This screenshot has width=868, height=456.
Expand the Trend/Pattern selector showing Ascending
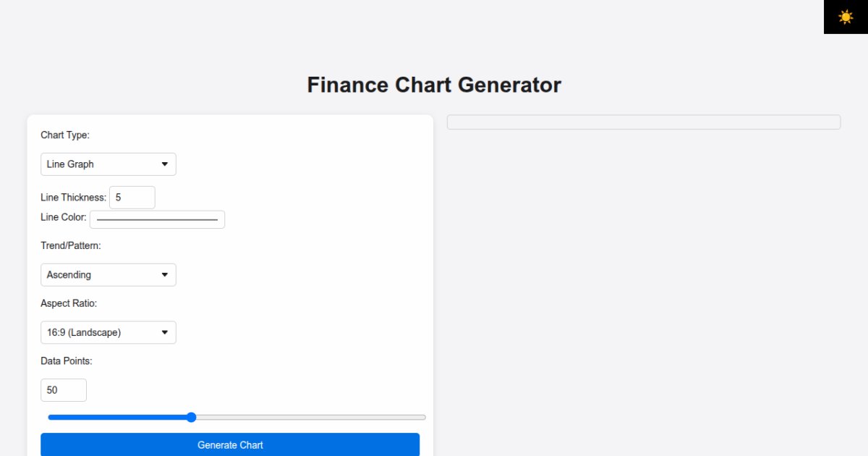108,274
